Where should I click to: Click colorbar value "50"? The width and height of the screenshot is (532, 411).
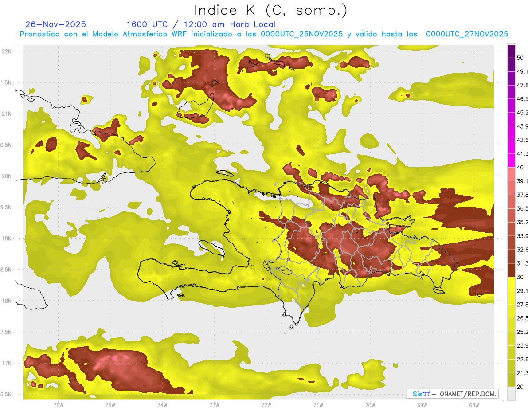tap(521, 58)
